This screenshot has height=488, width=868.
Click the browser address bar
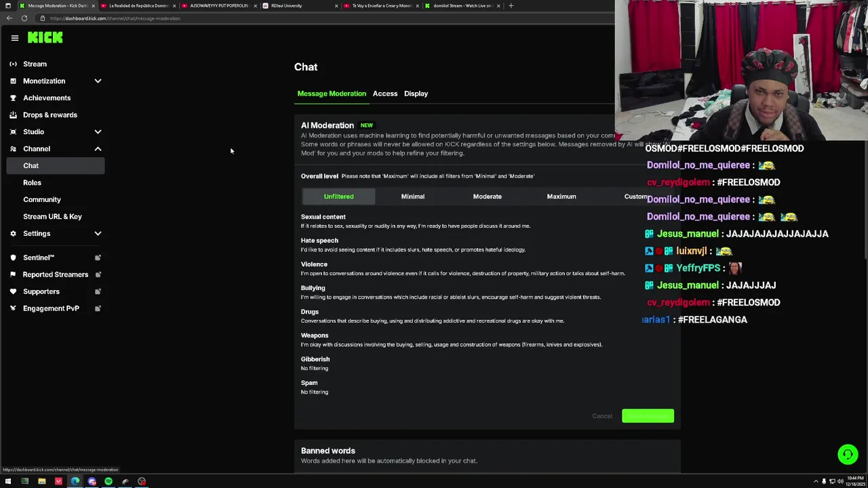click(325, 18)
